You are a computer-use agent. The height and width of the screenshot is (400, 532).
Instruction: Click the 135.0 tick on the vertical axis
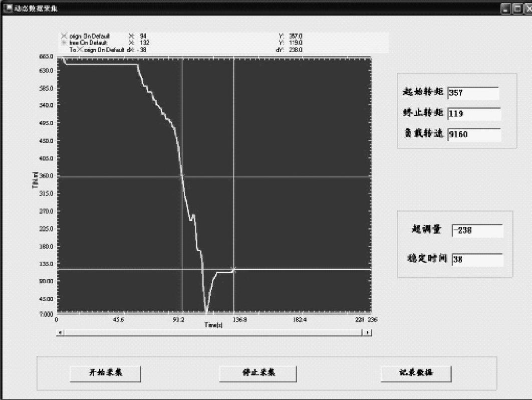tap(47, 264)
